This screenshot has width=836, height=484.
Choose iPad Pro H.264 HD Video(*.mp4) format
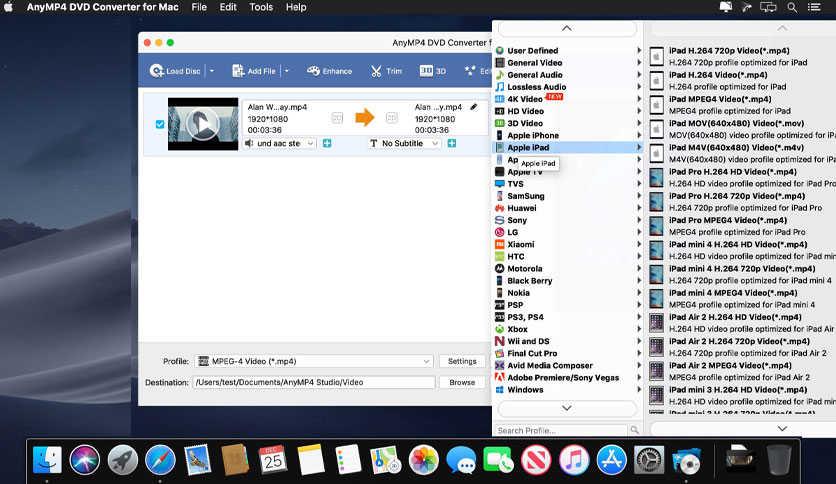(742, 178)
